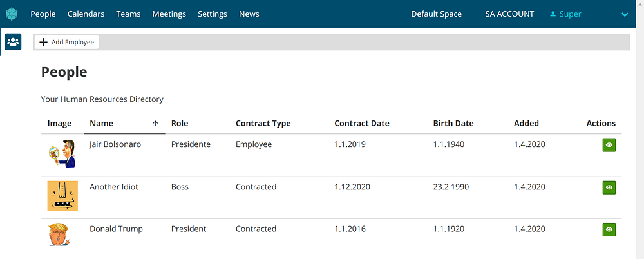Open the SA ACCOUNT menu
This screenshot has height=259, width=644.
coord(509,14)
